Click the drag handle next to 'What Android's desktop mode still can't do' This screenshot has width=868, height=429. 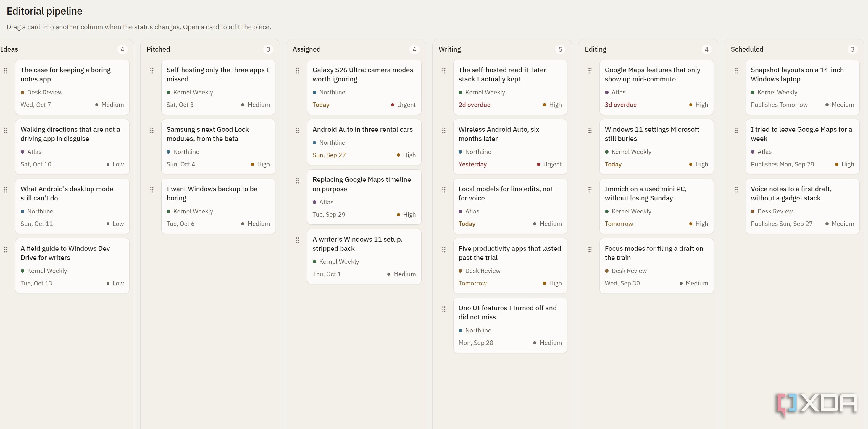(x=6, y=190)
